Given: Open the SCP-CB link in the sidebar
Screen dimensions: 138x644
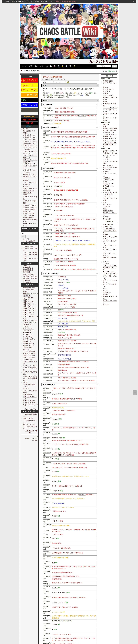Looking at the screenshot, I should point(26,187).
